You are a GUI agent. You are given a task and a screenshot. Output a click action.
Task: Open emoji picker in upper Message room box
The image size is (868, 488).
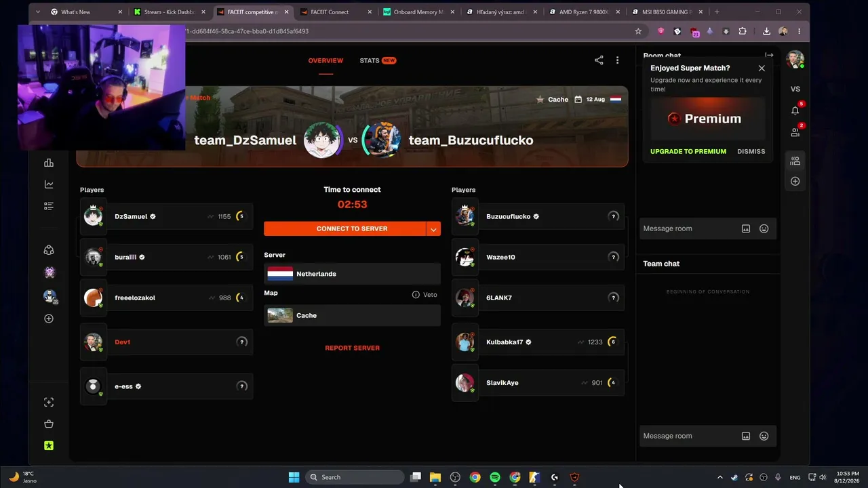tap(764, 229)
